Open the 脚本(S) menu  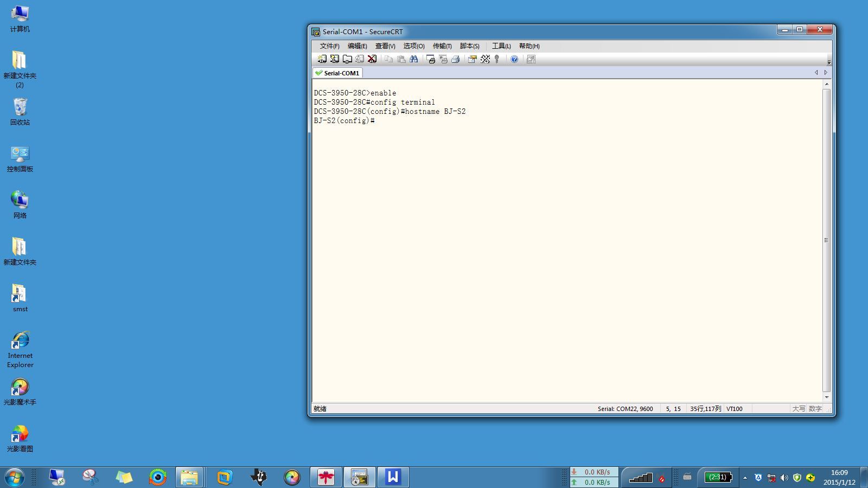click(469, 46)
